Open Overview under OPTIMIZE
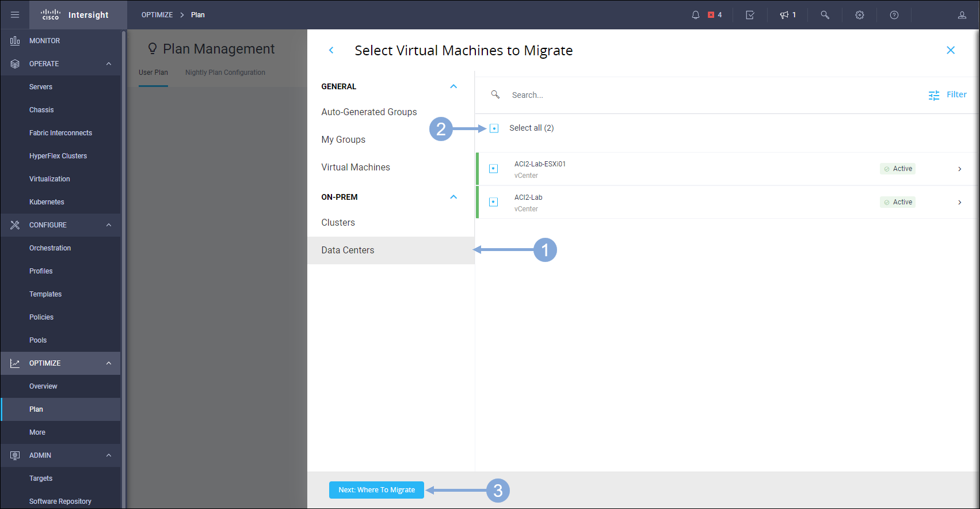Image resolution: width=980 pixels, height=509 pixels. pyautogui.click(x=43, y=386)
